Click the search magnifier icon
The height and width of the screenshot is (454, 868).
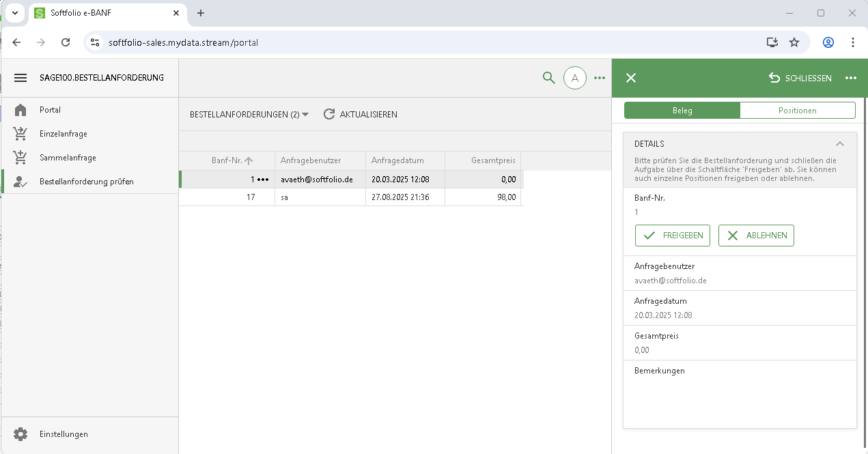tap(548, 78)
